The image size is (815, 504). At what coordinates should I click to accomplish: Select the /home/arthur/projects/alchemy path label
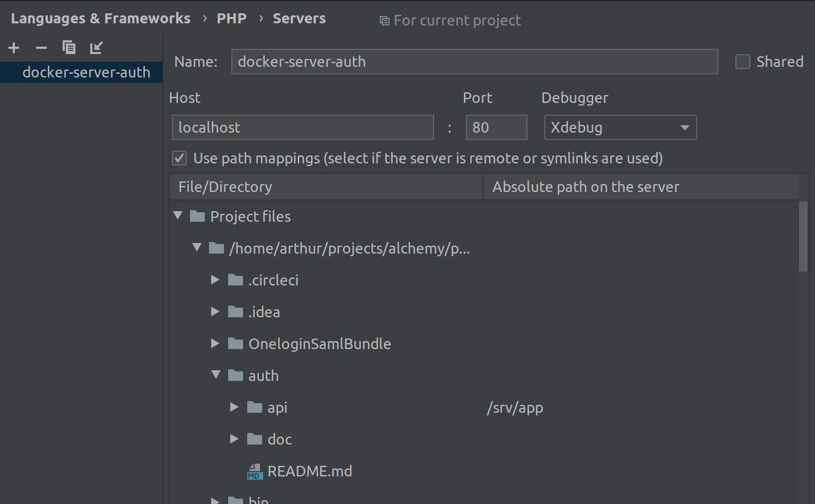[350, 248]
